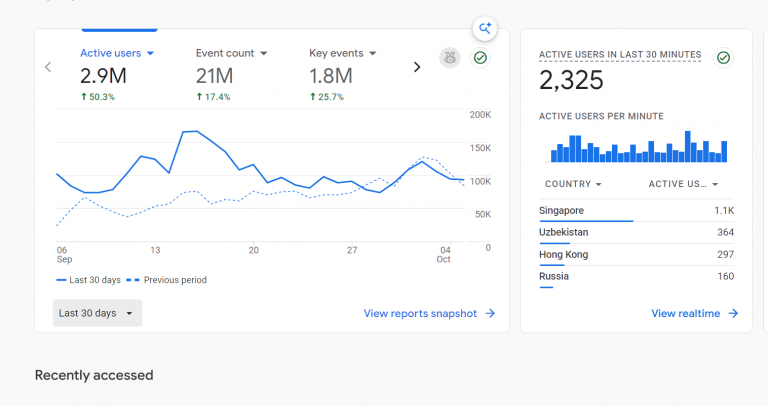Click the 364 value for Uzbekistan
The height and width of the screenshot is (406, 768).
[725, 232]
